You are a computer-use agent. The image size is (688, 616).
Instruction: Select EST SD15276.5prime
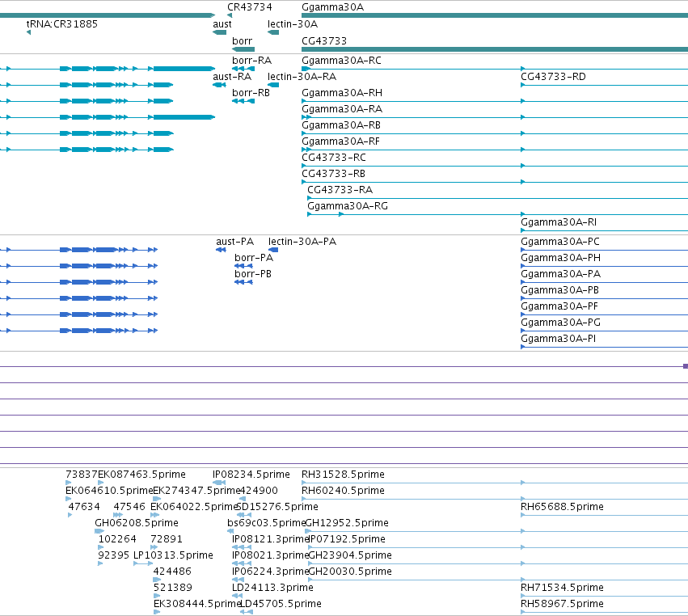277,507
